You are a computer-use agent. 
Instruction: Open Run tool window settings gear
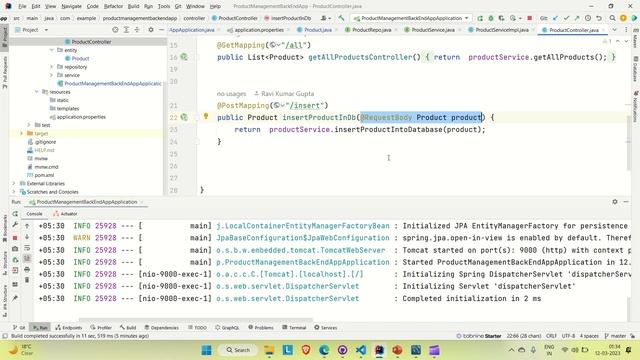(x=615, y=202)
